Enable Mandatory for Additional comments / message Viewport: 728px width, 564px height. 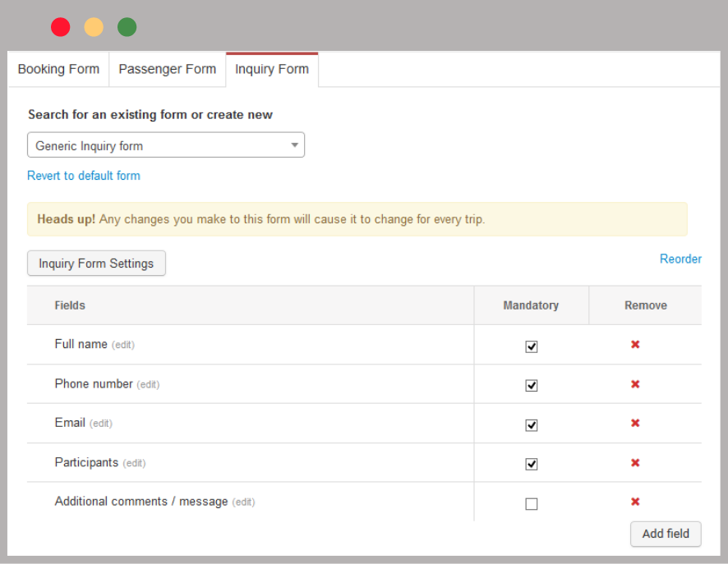pos(532,504)
